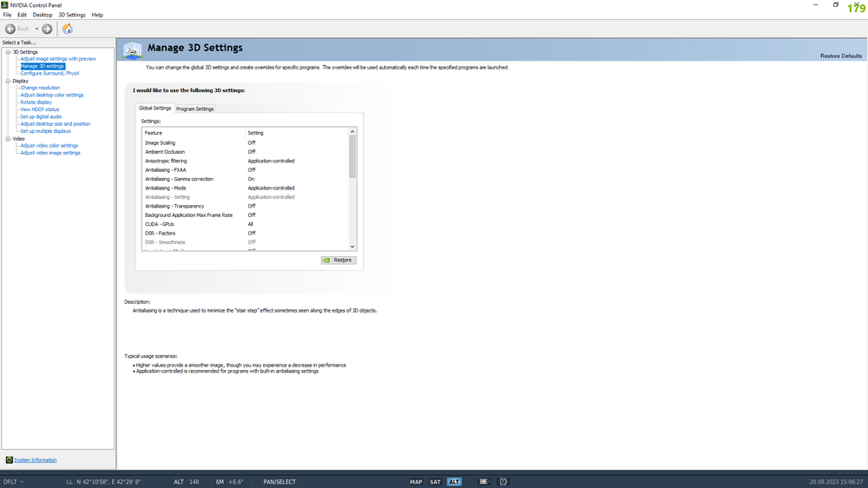The image size is (868, 488).
Task: Select Background Application Max Frame Rate row
Action: (x=246, y=215)
